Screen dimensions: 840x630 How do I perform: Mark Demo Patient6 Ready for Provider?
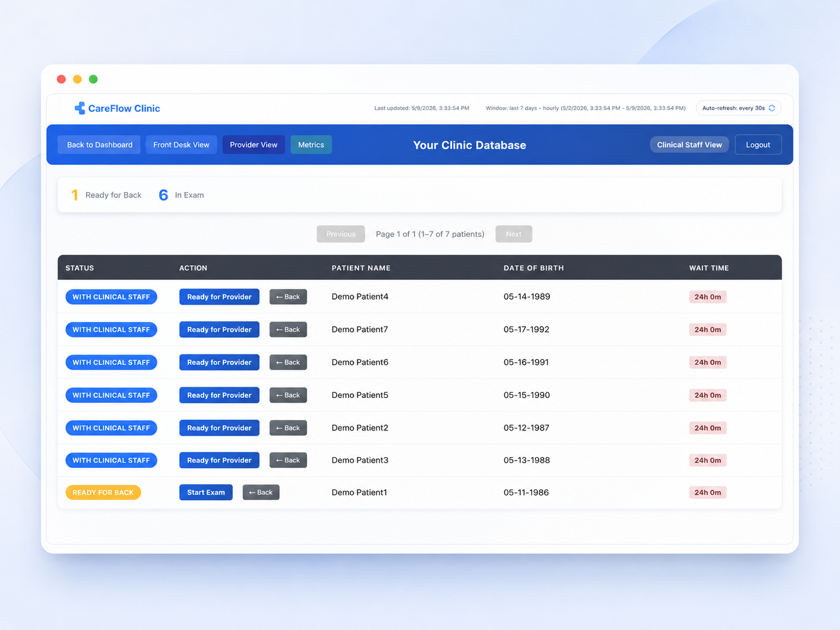219,362
